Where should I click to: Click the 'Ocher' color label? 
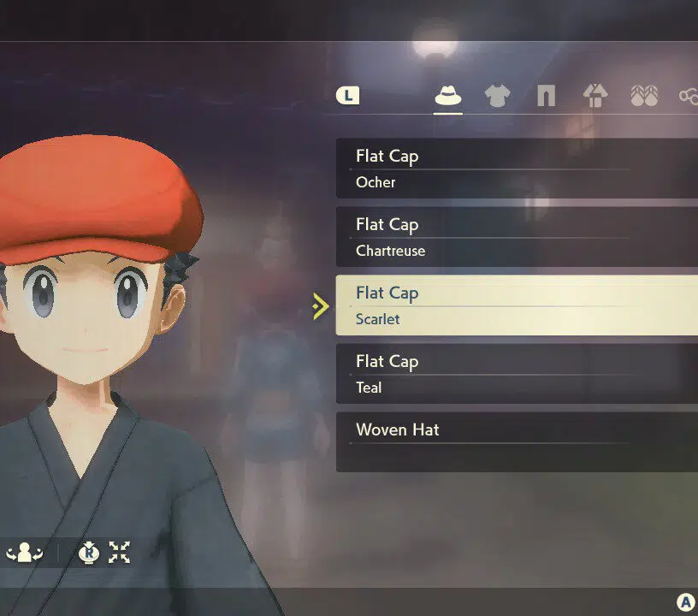coord(376,182)
